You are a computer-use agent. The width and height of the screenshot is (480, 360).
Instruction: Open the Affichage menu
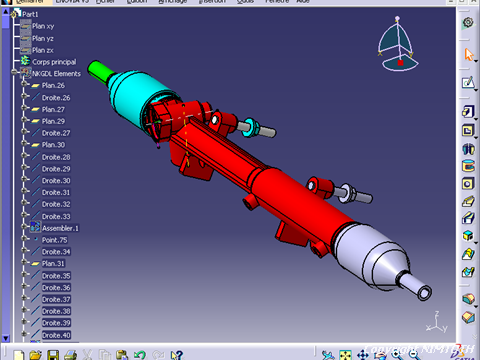click(173, 2)
